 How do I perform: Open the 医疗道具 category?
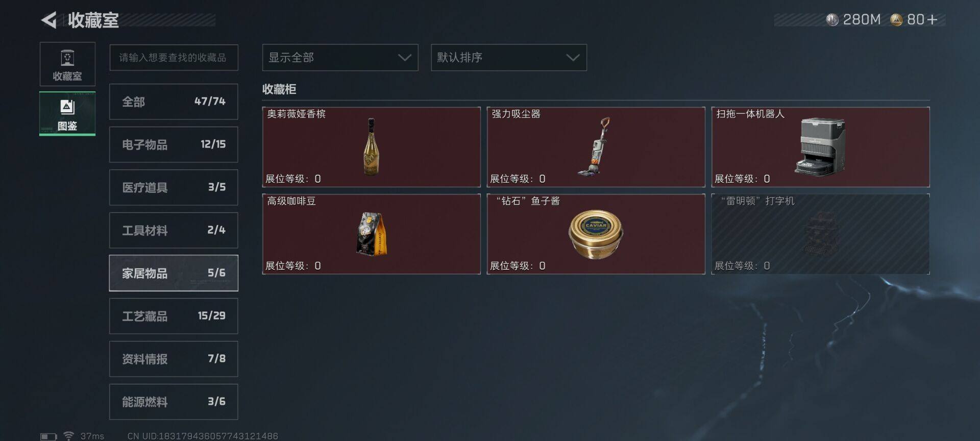coord(174,187)
